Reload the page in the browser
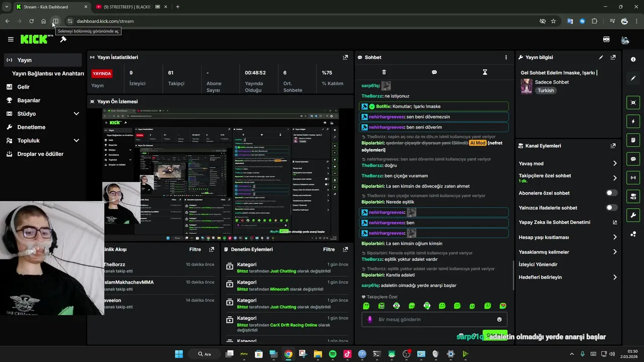This screenshot has height=362, width=644. point(31,21)
